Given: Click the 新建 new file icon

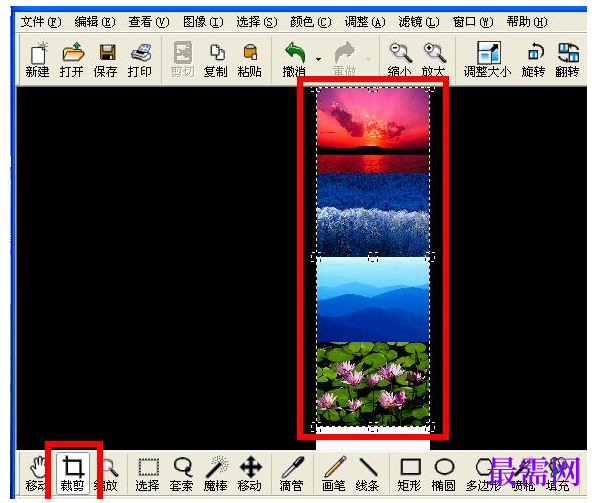Looking at the screenshot, I should pyautogui.click(x=37, y=59).
